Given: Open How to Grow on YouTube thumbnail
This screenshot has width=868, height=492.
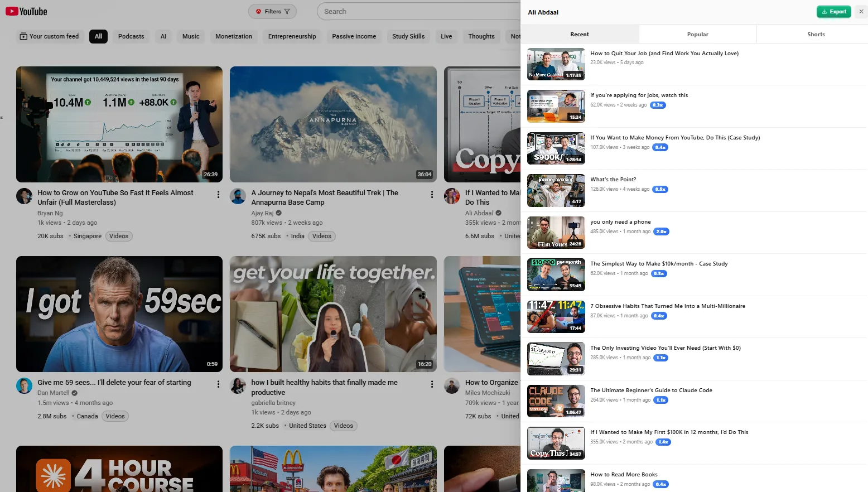Looking at the screenshot, I should (119, 124).
